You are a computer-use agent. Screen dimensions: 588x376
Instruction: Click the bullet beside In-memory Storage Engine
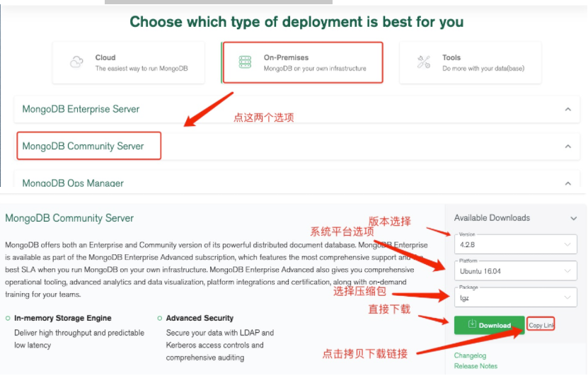point(8,318)
